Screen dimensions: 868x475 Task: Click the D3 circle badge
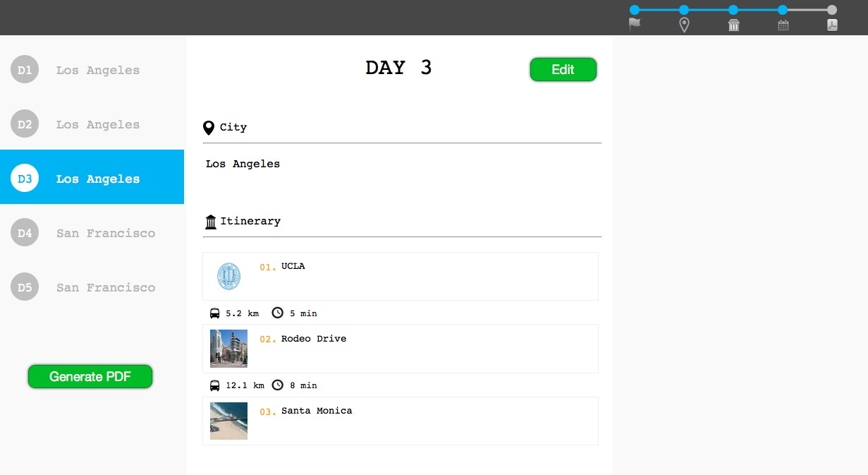coord(25,179)
